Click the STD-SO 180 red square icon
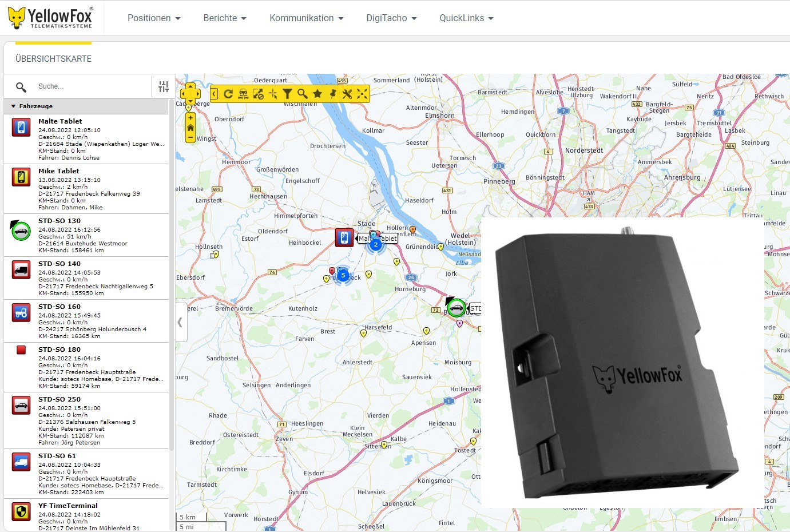 [x=21, y=350]
